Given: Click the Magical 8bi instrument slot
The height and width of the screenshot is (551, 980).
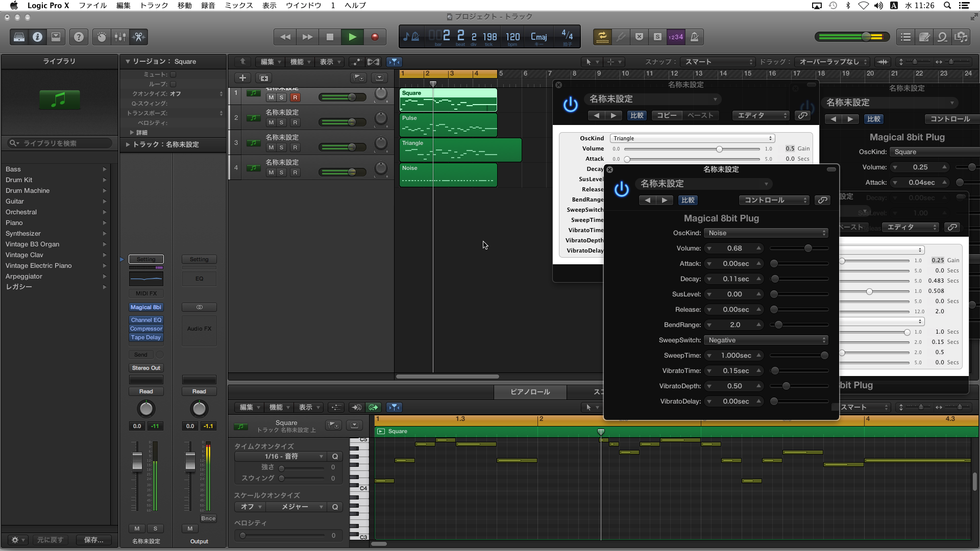Looking at the screenshot, I should coord(146,307).
